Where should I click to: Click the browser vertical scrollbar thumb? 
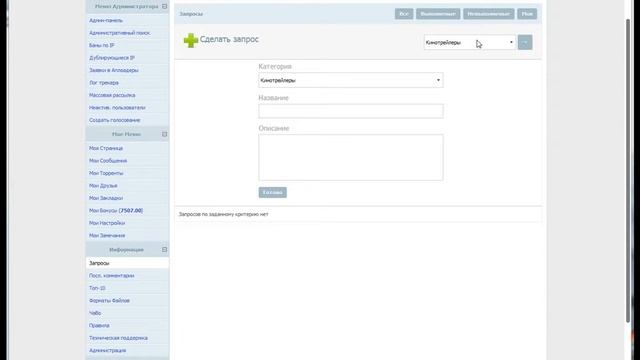coord(628,171)
